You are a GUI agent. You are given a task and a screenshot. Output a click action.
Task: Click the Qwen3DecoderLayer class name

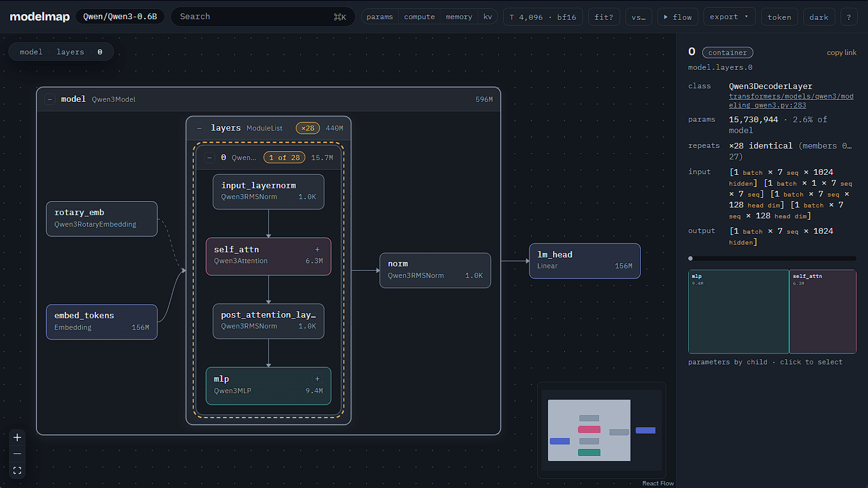[x=771, y=86]
